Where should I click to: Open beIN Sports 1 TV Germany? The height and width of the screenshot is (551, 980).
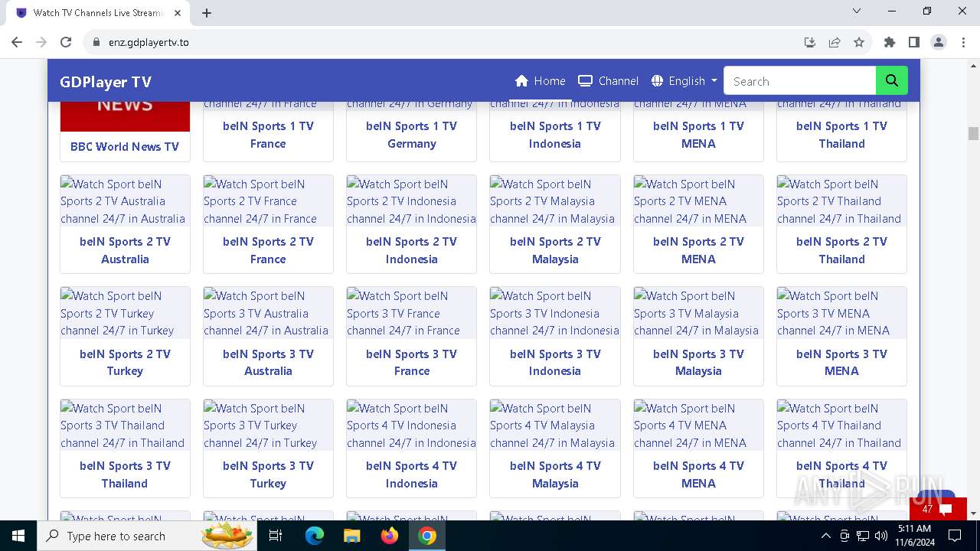point(411,135)
